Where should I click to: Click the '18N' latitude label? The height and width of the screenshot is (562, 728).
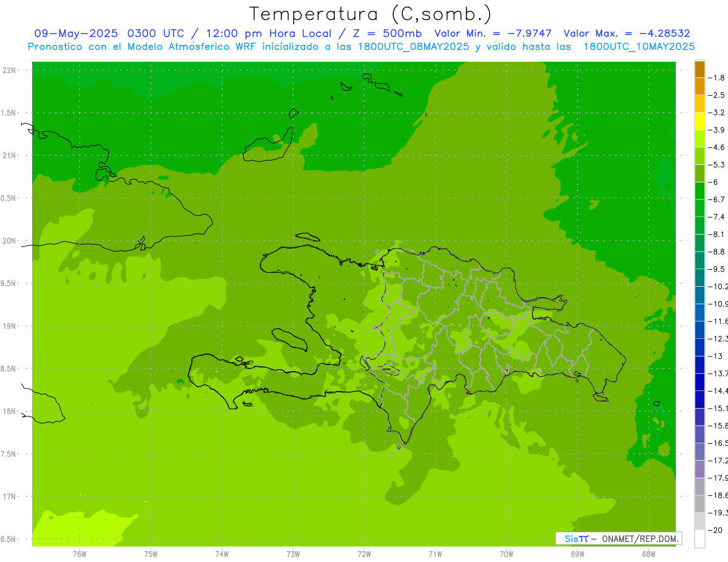click(x=10, y=411)
